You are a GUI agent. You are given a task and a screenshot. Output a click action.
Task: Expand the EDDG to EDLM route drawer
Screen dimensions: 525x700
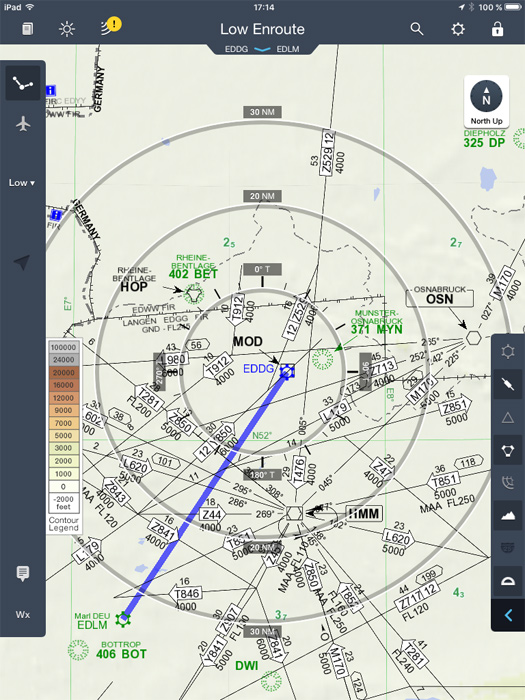[262, 49]
